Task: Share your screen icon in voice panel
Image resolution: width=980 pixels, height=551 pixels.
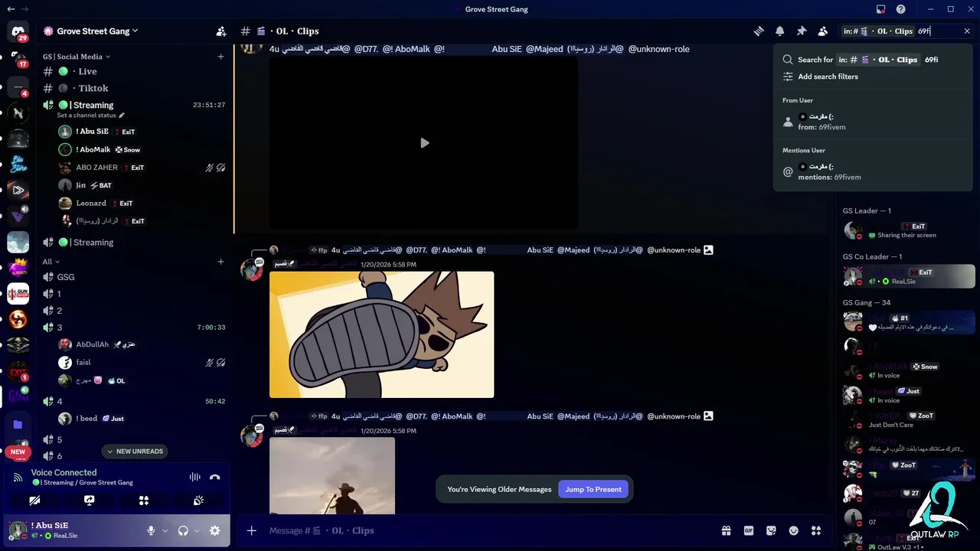Action: click(x=89, y=500)
